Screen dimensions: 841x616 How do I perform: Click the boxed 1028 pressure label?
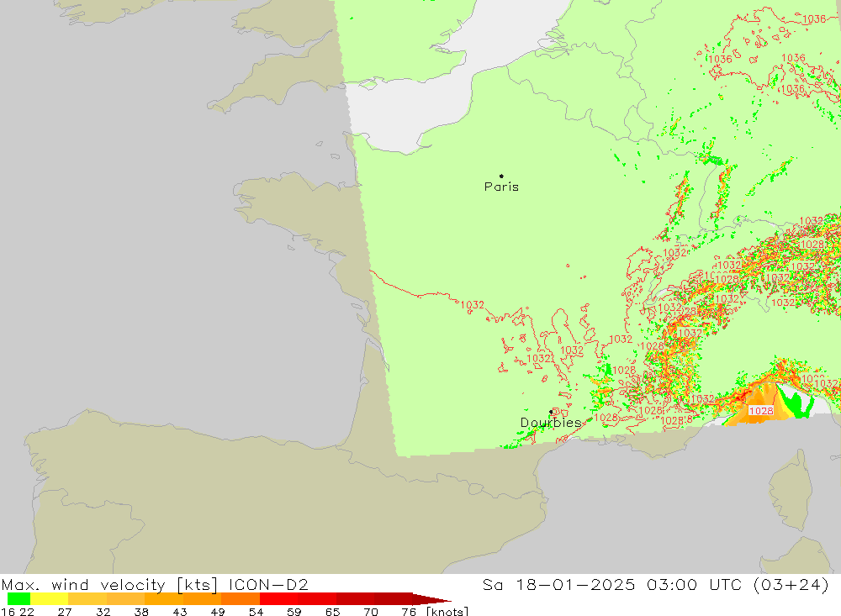coord(760,411)
